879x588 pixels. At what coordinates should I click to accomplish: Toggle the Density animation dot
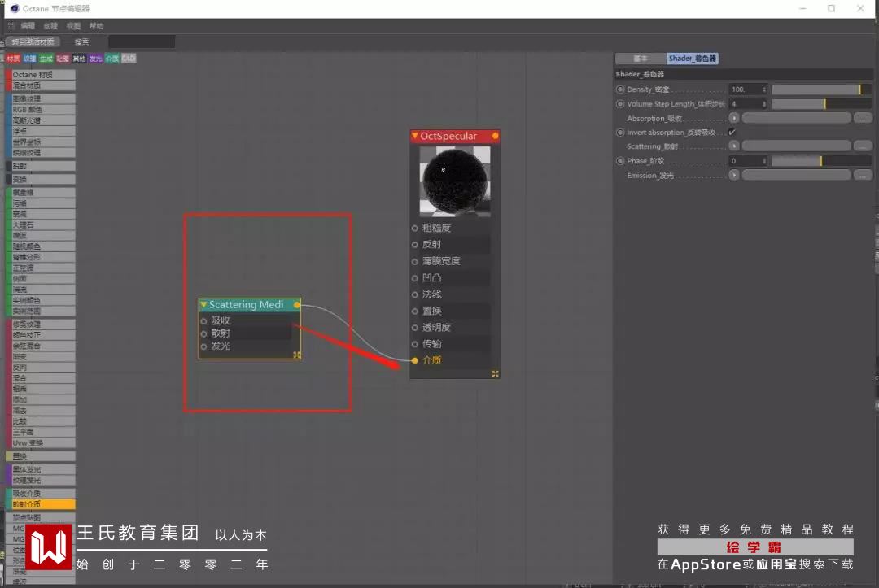[x=620, y=89]
